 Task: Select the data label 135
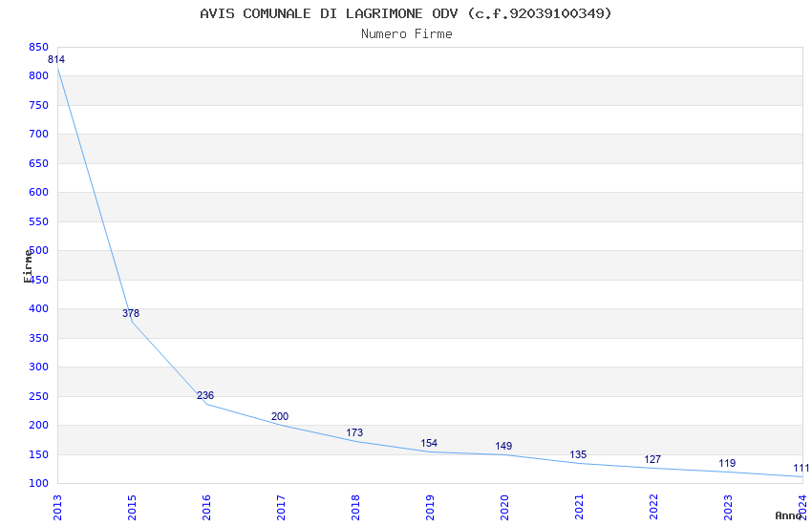pos(579,454)
